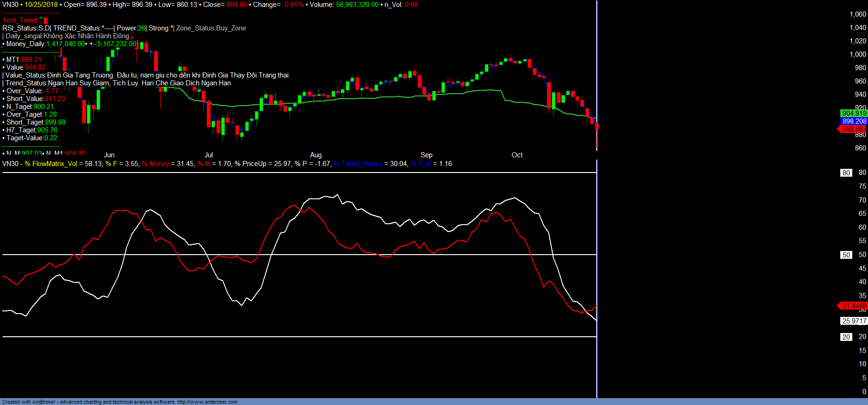The image size is (868, 405).
Task: Click the red 31.4488 indicator value tag
Action: [854, 306]
